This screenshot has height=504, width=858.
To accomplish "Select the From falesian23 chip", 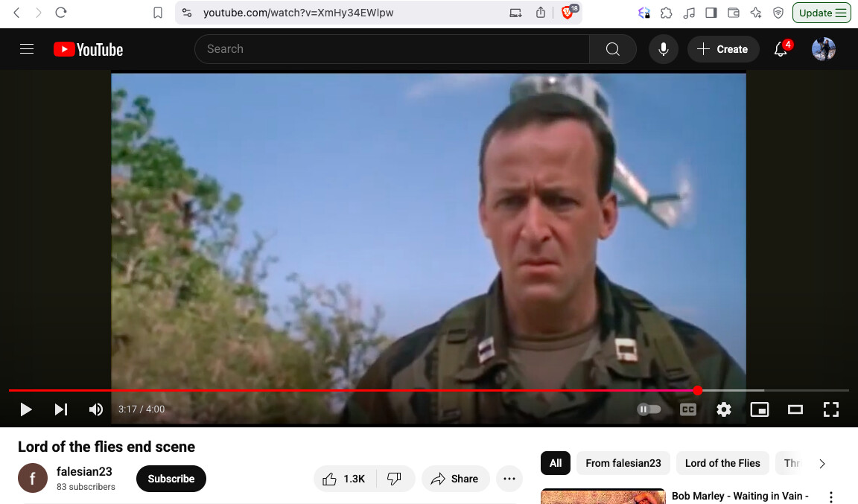I will 623,463.
